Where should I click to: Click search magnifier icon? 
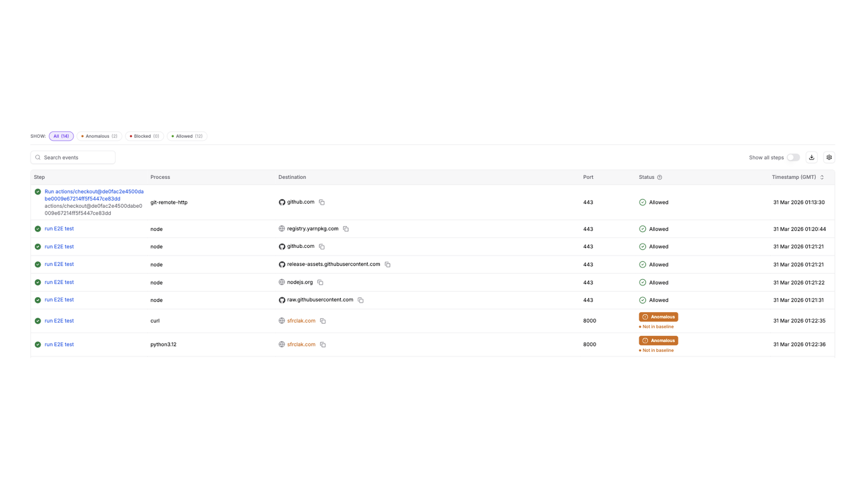(38, 157)
